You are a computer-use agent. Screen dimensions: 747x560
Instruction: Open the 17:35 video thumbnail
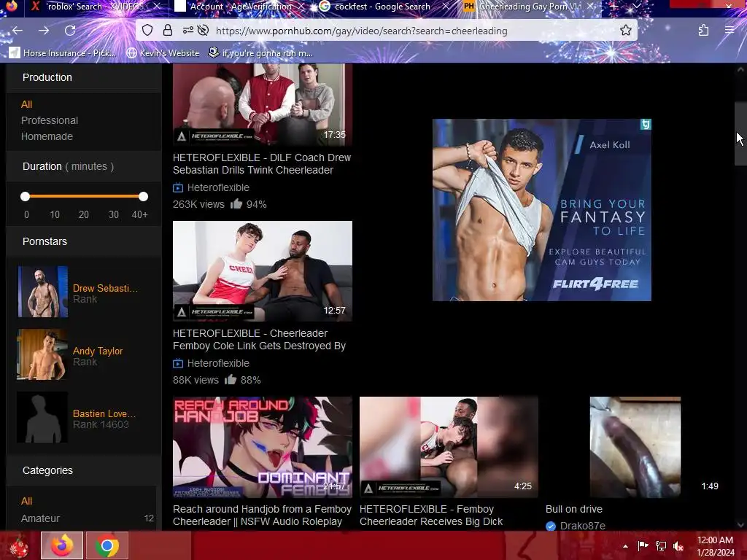[x=263, y=104]
